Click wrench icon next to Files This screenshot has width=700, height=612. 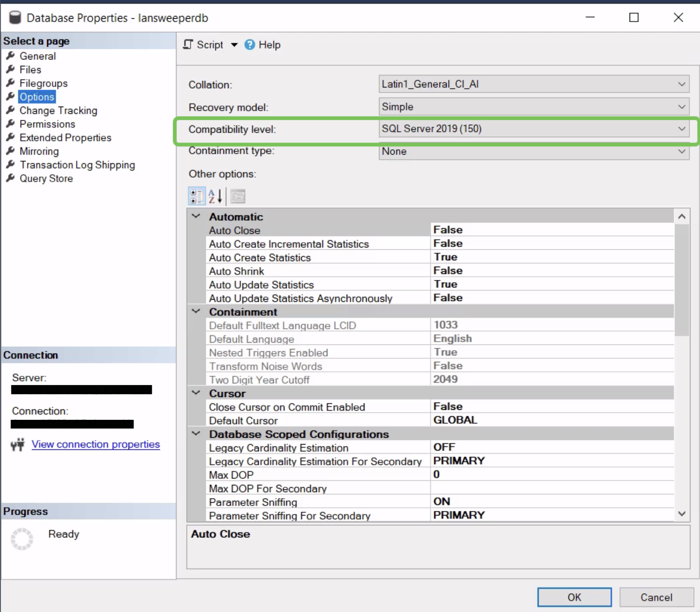point(11,70)
